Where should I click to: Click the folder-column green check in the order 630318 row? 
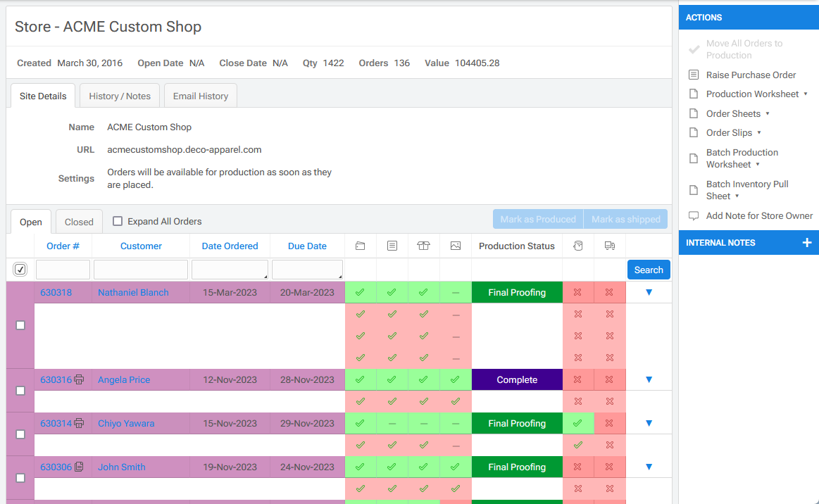point(360,293)
